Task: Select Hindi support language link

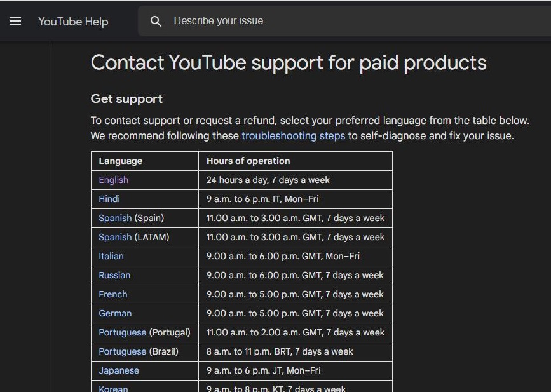Action: click(x=109, y=199)
